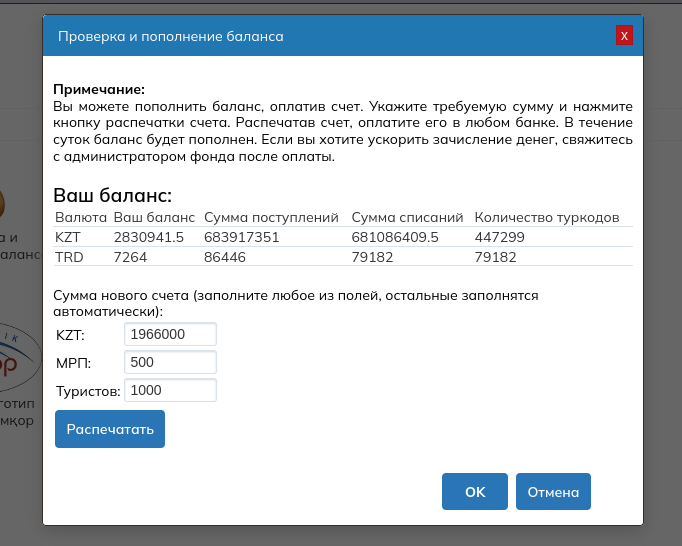Focus the МРП input field
682x546 pixels.
(x=170, y=362)
